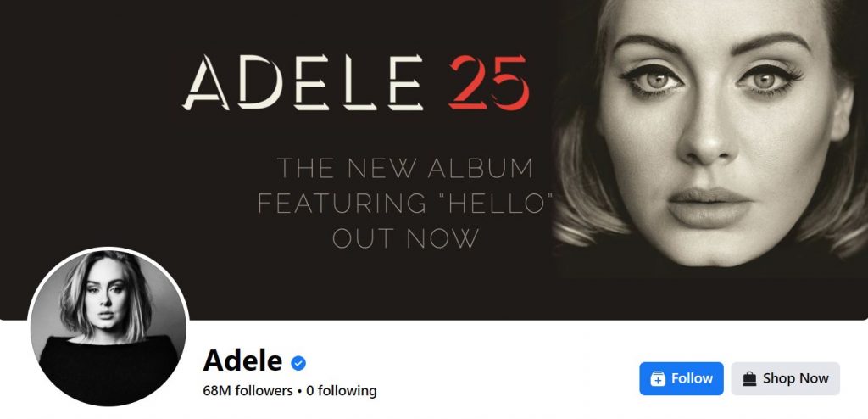Open Adele's circular profile picture
868x419 pixels.
point(108,327)
